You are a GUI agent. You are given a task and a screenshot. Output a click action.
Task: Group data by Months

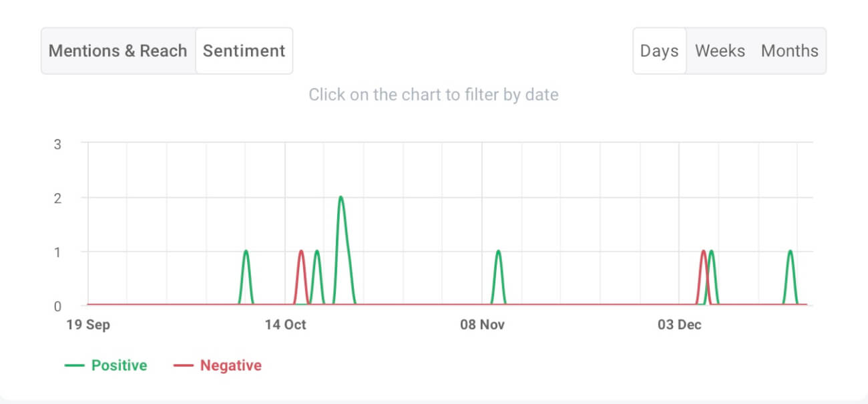click(790, 50)
